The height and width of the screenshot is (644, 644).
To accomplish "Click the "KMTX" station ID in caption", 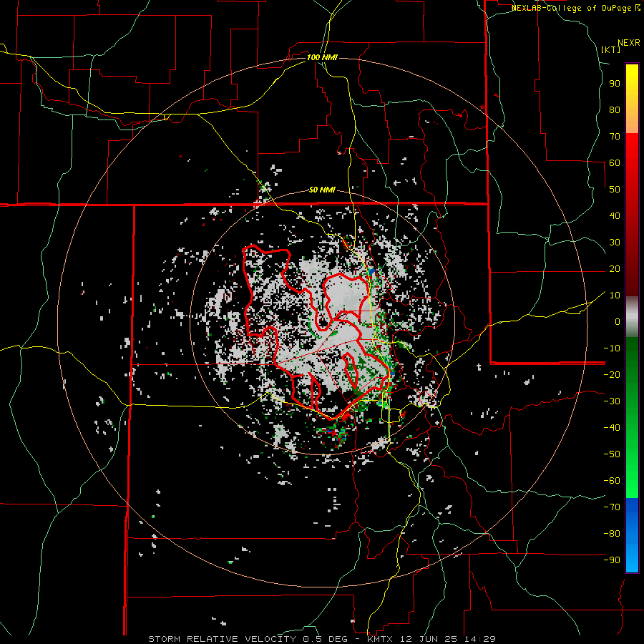I will (381, 639).
